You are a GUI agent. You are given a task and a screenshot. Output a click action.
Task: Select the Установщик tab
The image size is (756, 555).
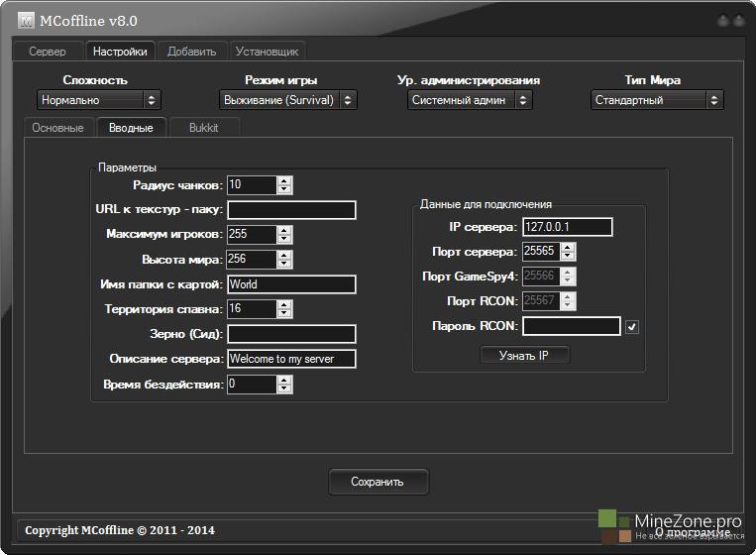pyautogui.click(x=268, y=52)
